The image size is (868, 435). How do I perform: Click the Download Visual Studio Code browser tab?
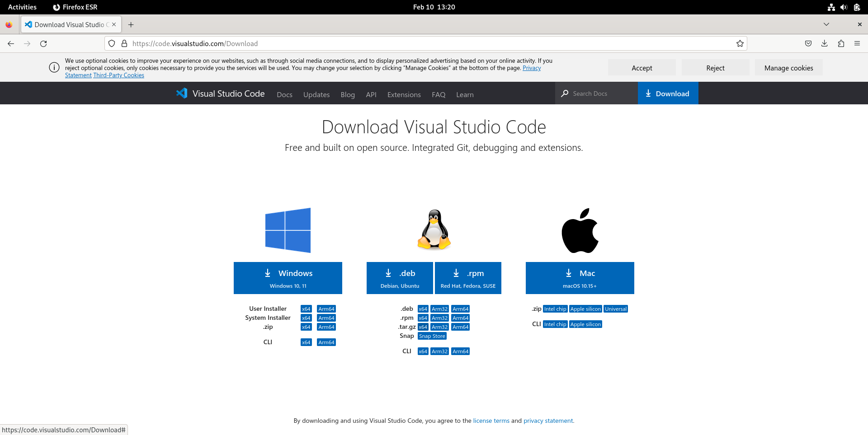point(71,24)
